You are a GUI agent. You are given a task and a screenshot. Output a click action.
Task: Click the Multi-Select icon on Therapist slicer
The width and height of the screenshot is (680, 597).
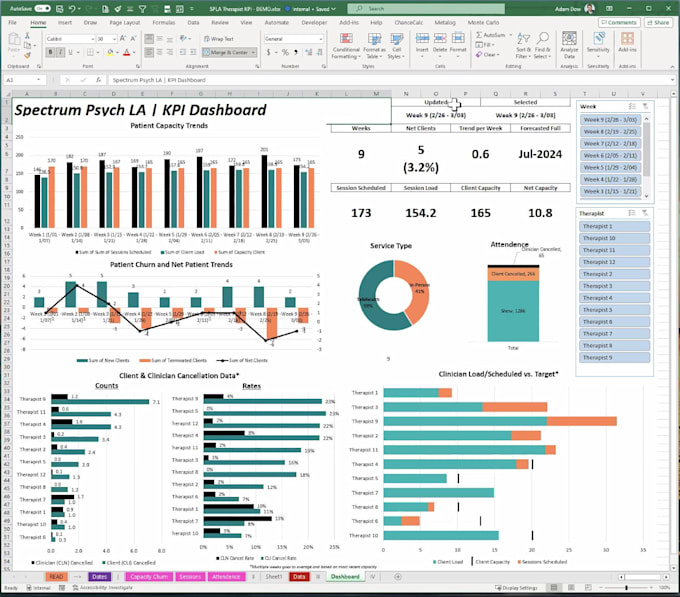(632, 213)
